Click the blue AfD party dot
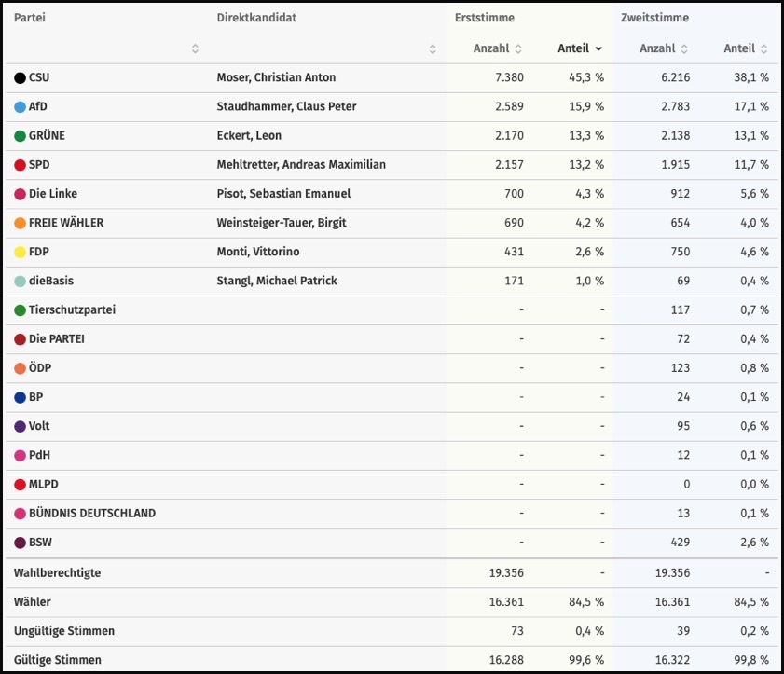 (x=21, y=107)
